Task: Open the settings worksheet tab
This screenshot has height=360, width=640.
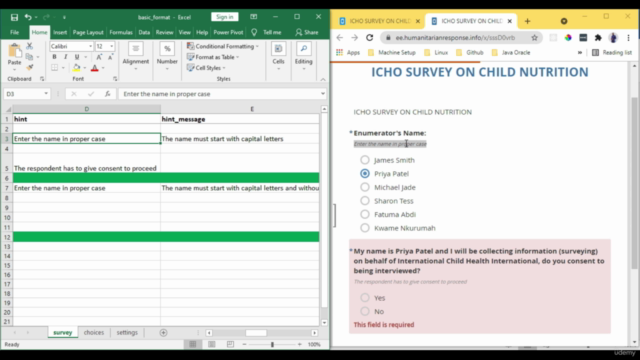Action: click(127, 333)
